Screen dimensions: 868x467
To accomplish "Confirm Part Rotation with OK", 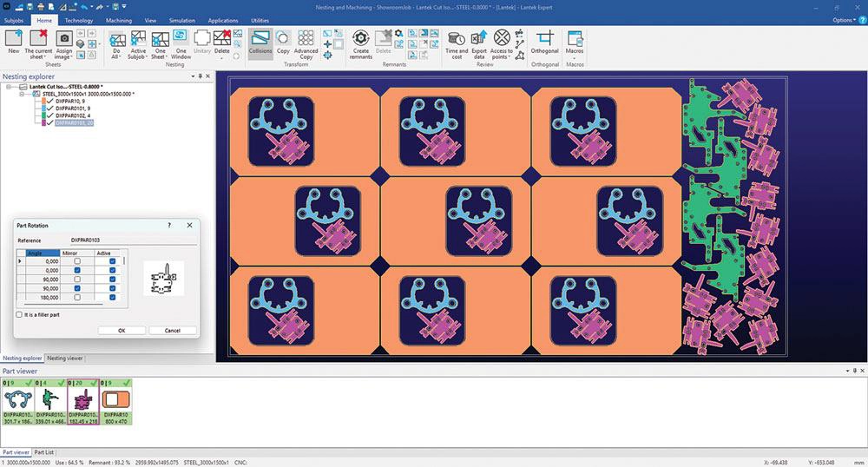I will [122, 331].
